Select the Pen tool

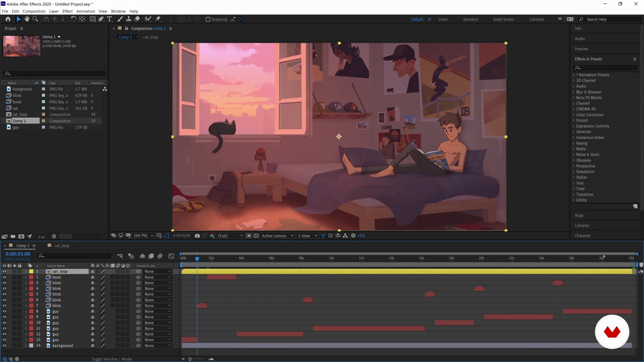click(101, 19)
